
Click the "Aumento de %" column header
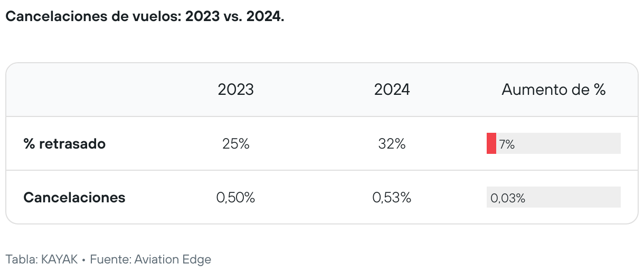(x=553, y=90)
